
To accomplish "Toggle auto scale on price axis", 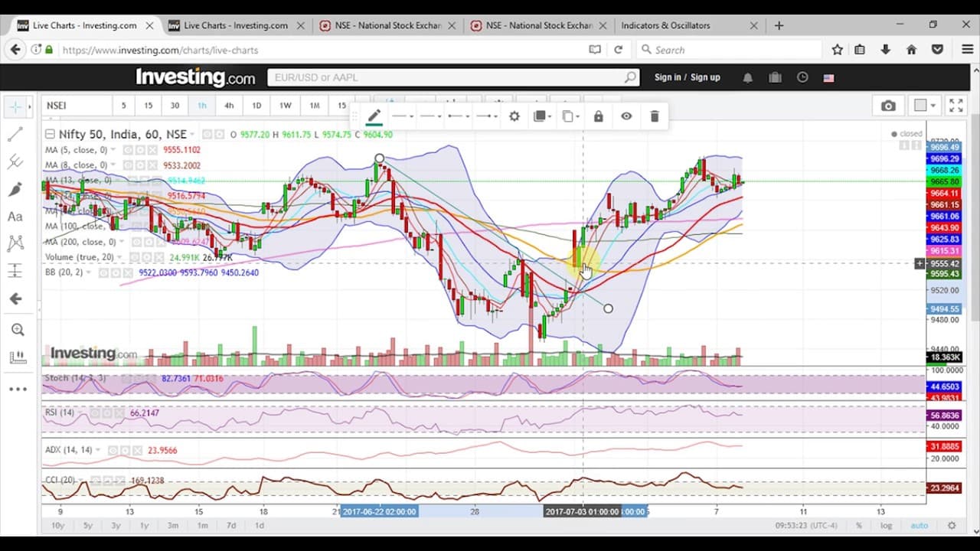I will pyautogui.click(x=919, y=526).
